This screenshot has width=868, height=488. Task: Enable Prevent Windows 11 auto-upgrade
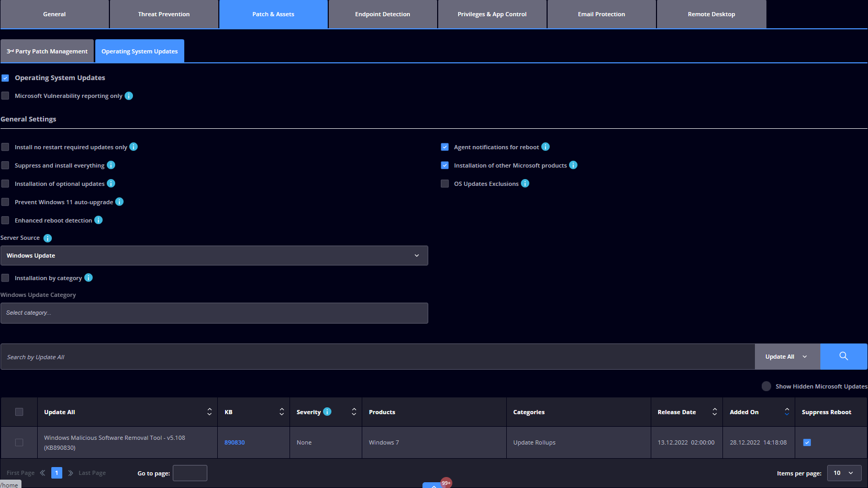(x=5, y=202)
